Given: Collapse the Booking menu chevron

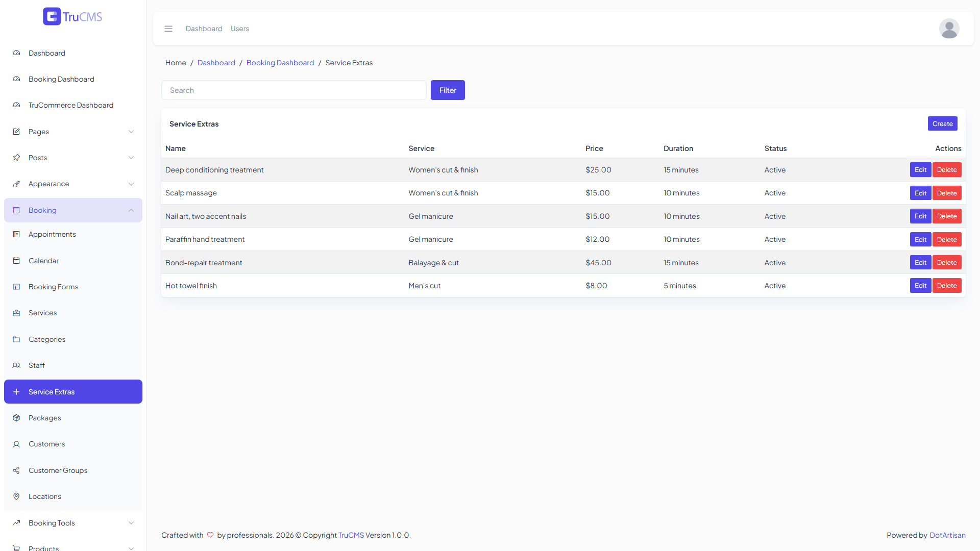Looking at the screenshot, I should click(131, 210).
